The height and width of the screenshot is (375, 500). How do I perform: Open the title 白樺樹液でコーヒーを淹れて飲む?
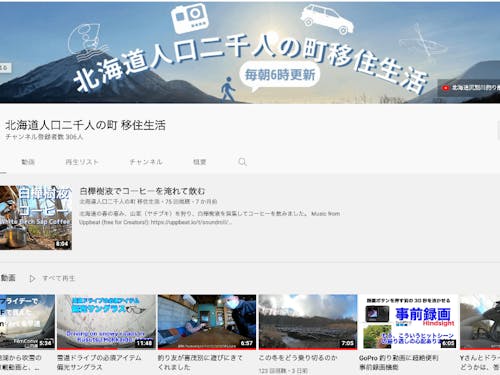[142, 191]
